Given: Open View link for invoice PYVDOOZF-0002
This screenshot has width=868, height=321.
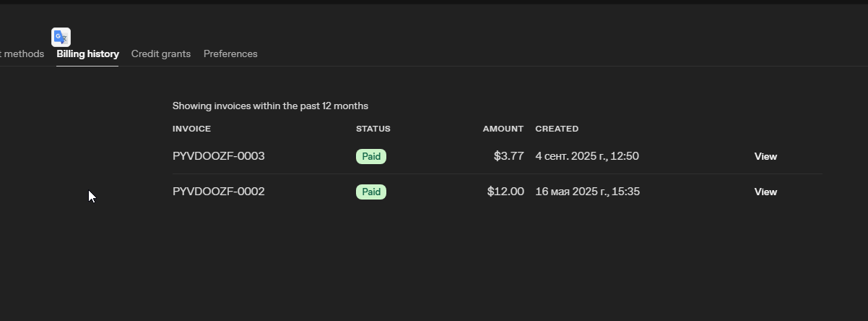Looking at the screenshot, I should coord(765,192).
